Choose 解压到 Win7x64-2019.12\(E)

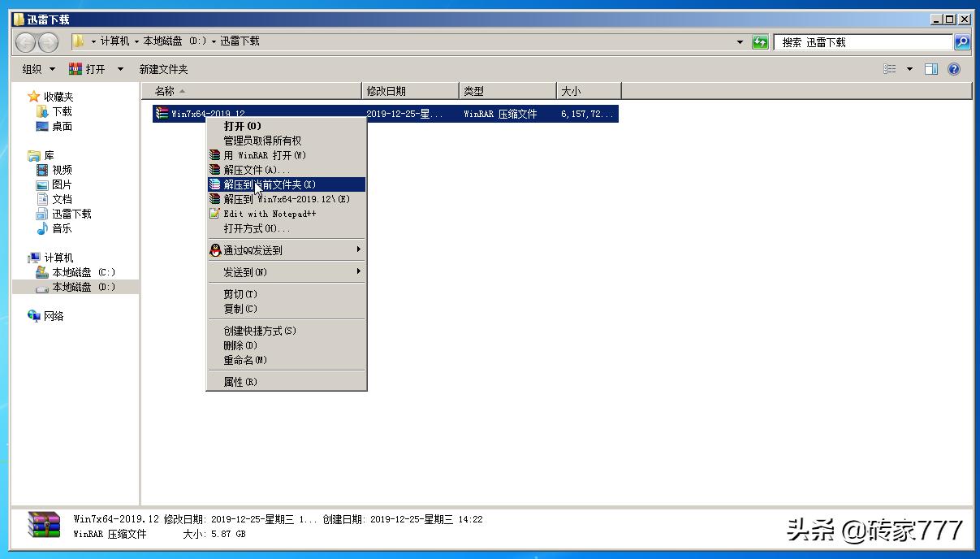pyautogui.click(x=286, y=199)
